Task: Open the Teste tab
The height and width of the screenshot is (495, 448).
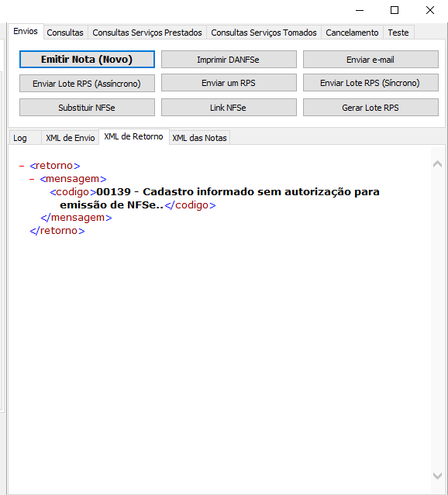Action: (398, 33)
